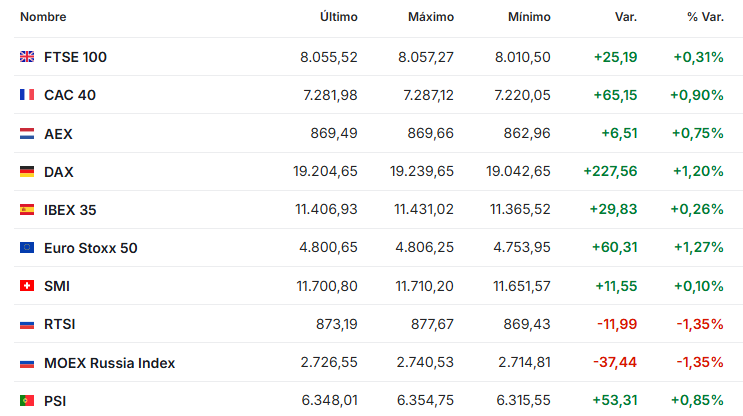
Task: Sort table by Nombre column header
Action: pos(43,17)
